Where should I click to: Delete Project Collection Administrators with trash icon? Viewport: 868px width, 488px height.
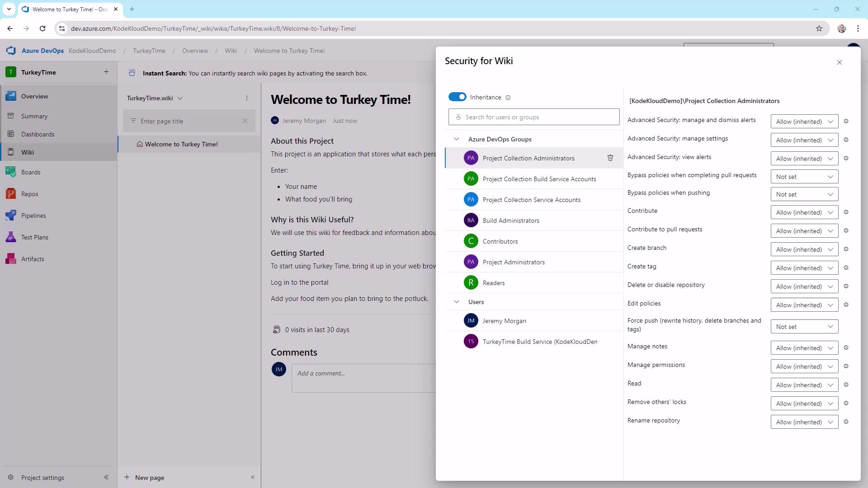pyautogui.click(x=610, y=158)
